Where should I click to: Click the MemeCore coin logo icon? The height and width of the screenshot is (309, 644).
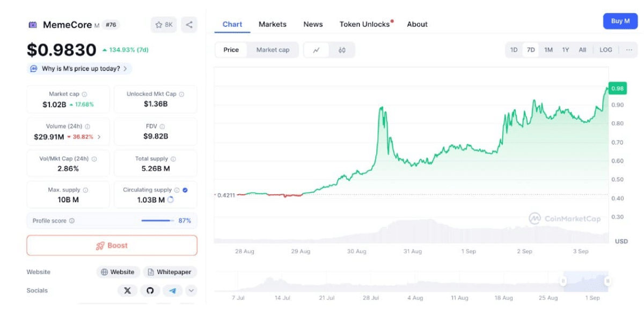point(33,25)
